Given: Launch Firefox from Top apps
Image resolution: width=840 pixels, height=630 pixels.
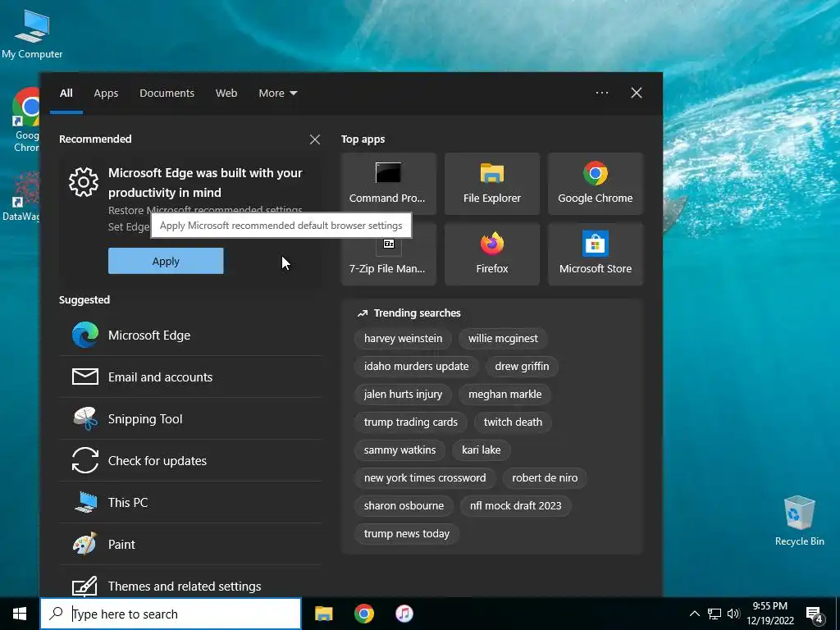Looking at the screenshot, I should (492, 255).
